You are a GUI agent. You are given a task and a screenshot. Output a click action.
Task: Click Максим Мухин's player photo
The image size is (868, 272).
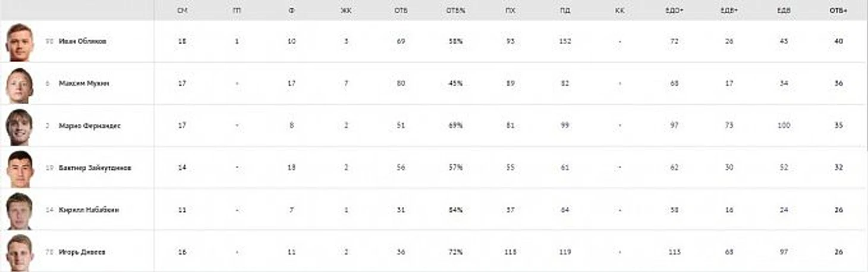[20, 84]
